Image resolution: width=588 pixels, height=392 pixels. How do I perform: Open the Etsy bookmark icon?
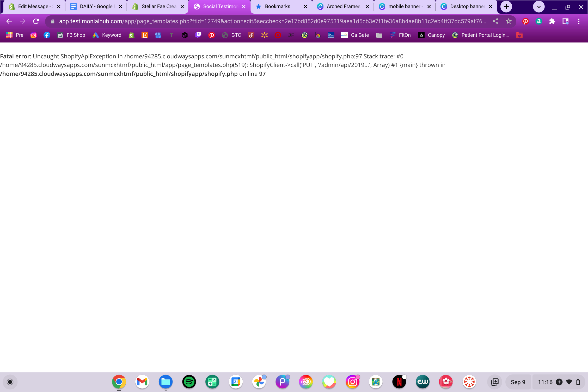click(x=145, y=35)
